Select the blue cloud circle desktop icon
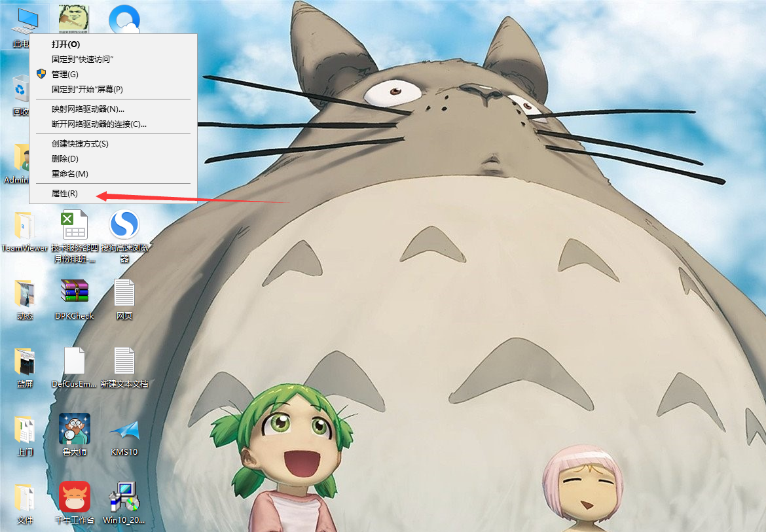 124,20
